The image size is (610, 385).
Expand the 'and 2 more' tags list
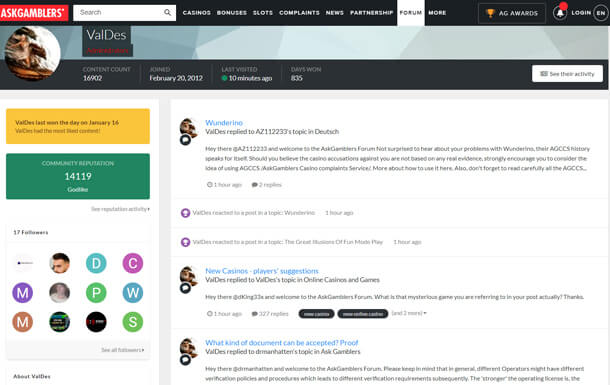click(x=408, y=313)
